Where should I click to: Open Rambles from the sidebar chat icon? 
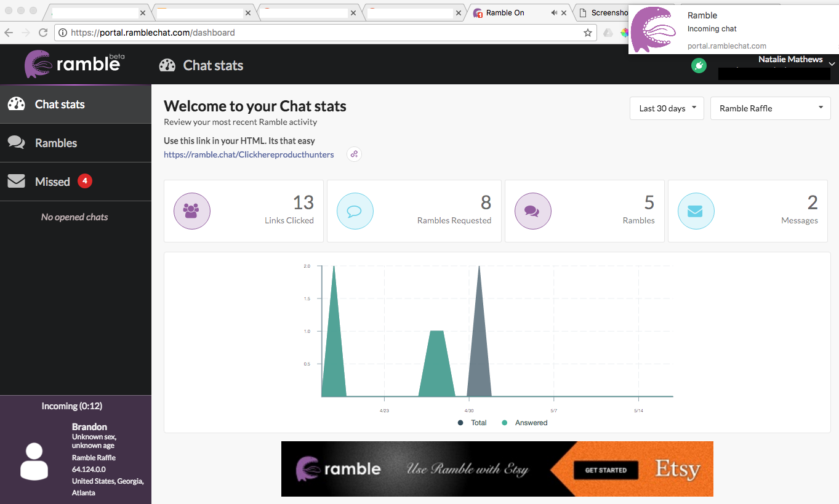coord(16,143)
